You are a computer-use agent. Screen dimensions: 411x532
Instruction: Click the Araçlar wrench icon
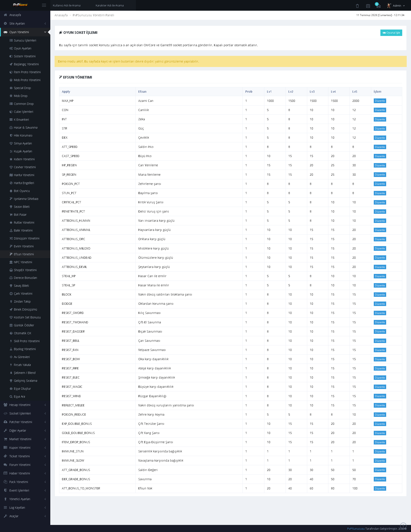click(5, 516)
